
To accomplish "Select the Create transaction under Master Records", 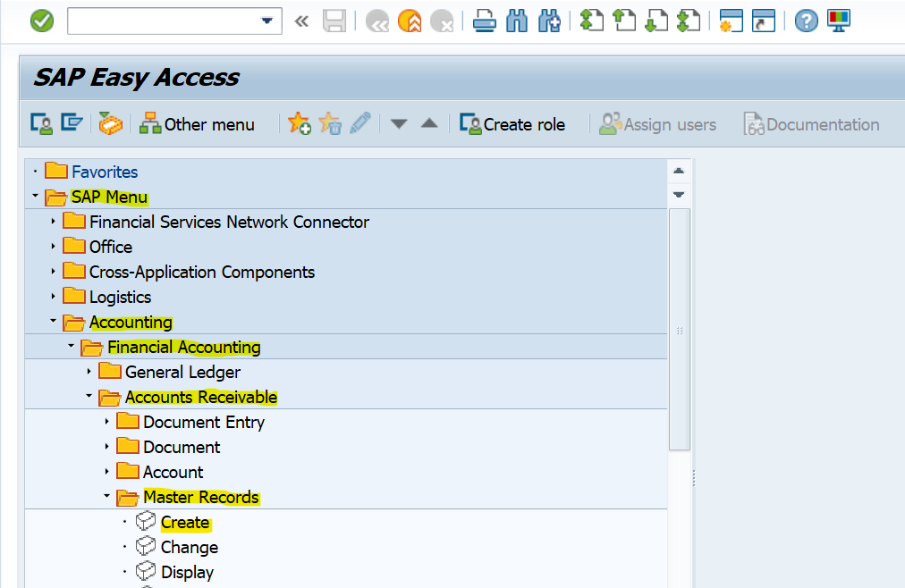I will pyautogui.click(x=185, y=522).
